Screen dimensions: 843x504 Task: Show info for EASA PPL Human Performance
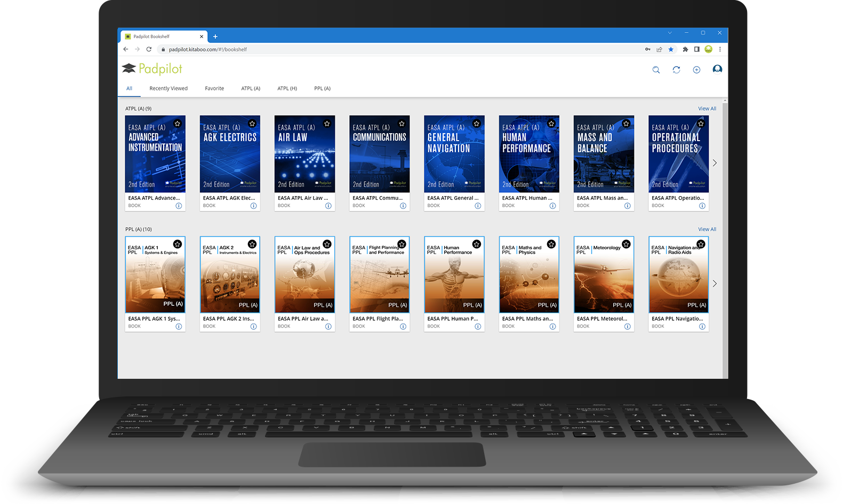[478, 327]
